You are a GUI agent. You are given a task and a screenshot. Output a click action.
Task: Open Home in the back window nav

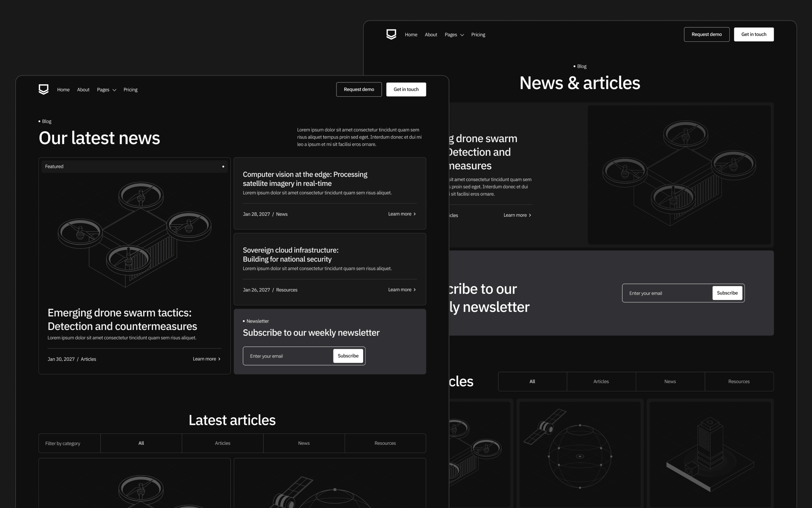[411, 35]
